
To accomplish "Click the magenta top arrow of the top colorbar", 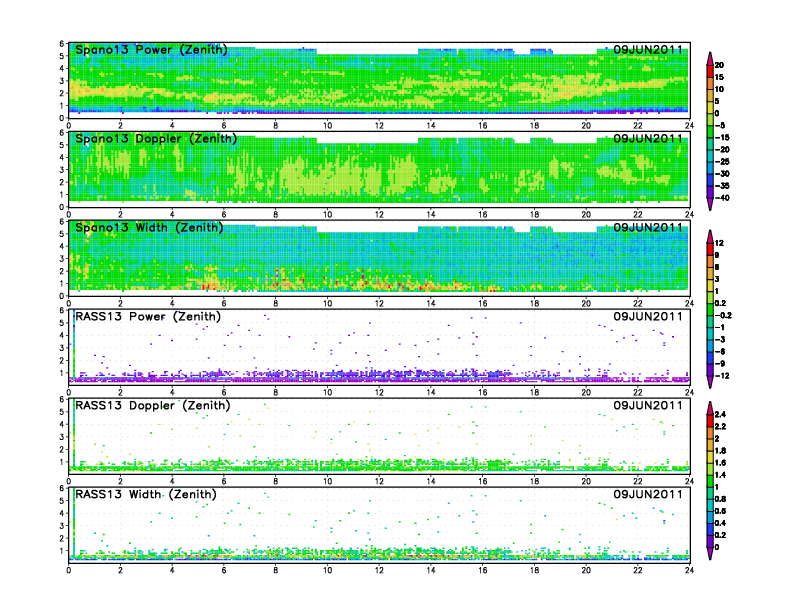I will [x=710, y=59].
